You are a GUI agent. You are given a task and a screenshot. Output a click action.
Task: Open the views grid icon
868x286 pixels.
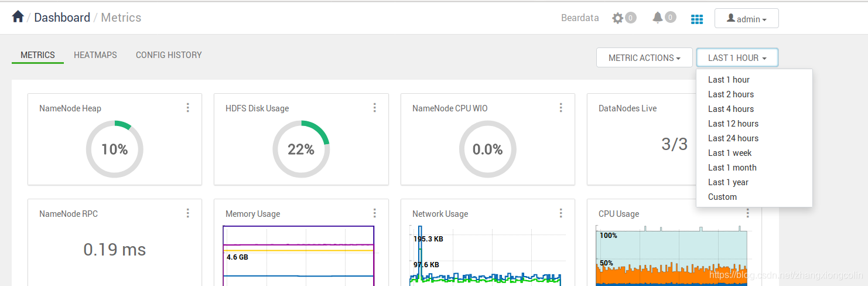[x=697, y=19]
